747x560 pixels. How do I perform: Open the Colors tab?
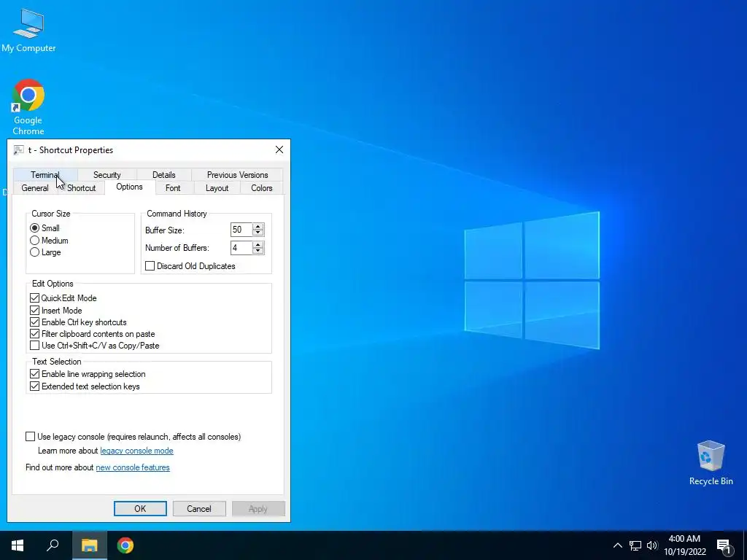pos(262,188)
